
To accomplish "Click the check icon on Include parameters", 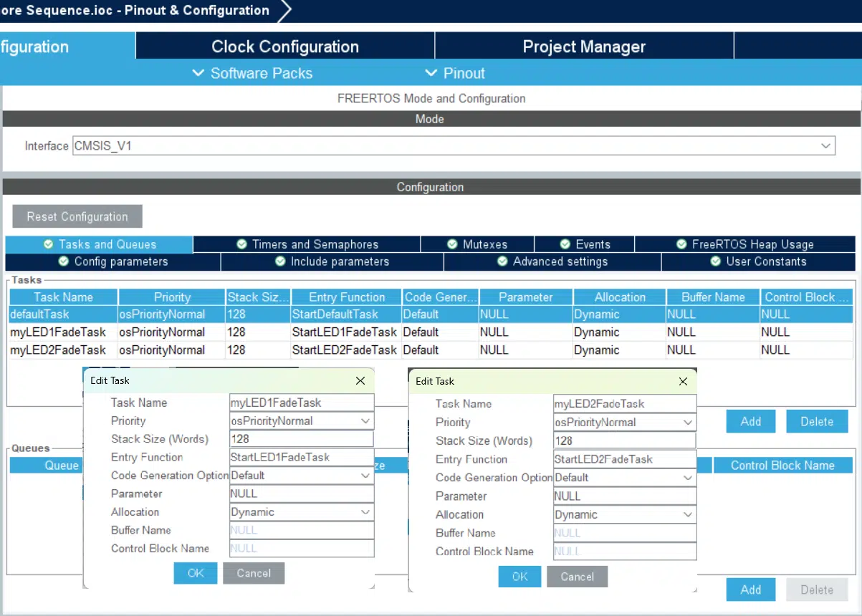I will click(280, 261).
